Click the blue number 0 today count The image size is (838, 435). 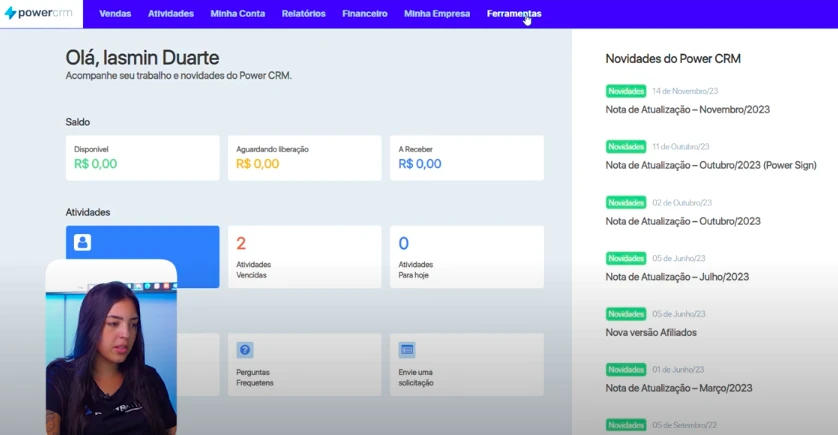[404, 244]
